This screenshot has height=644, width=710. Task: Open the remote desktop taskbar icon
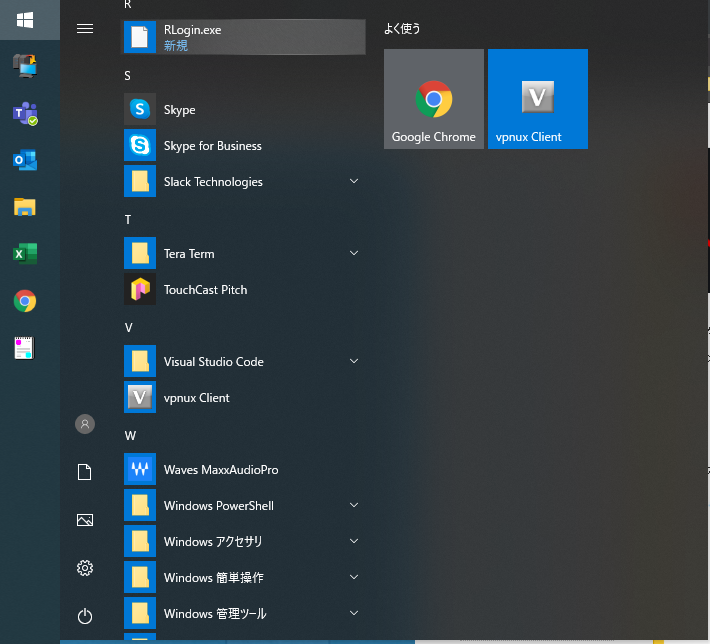tap(25, 66)
